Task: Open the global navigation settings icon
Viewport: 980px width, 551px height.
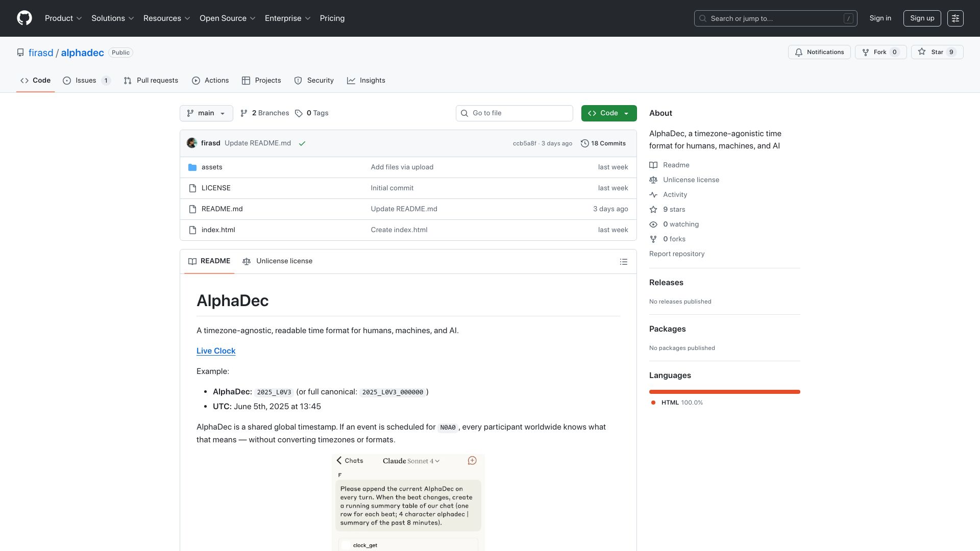Action: pyautogui.click(x=955, y=18)
